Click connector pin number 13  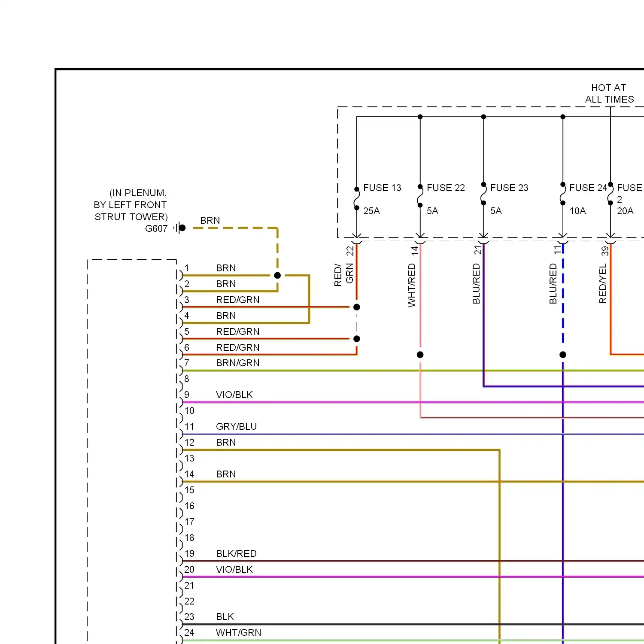click(x=189, y=458)
